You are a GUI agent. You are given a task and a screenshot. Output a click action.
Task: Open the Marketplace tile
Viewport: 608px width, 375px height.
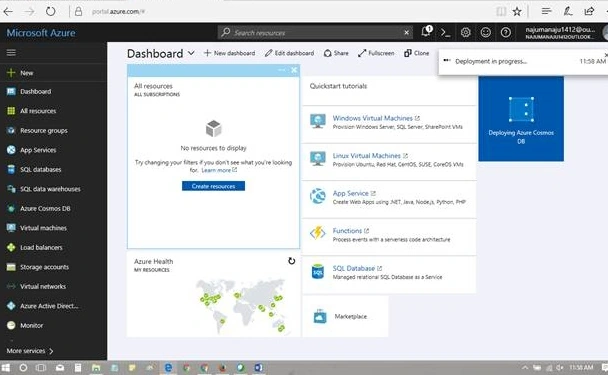345,316
